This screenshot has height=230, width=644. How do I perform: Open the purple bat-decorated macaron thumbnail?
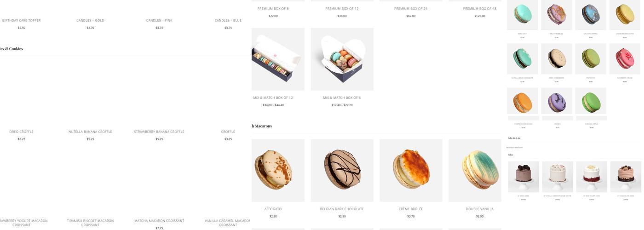(x=557, y=102)
